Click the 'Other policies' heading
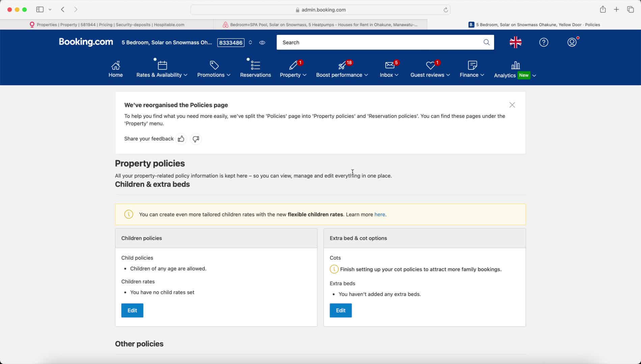This screenshot has width=641, height=364. pyautogui.click(x=139, y=344)
